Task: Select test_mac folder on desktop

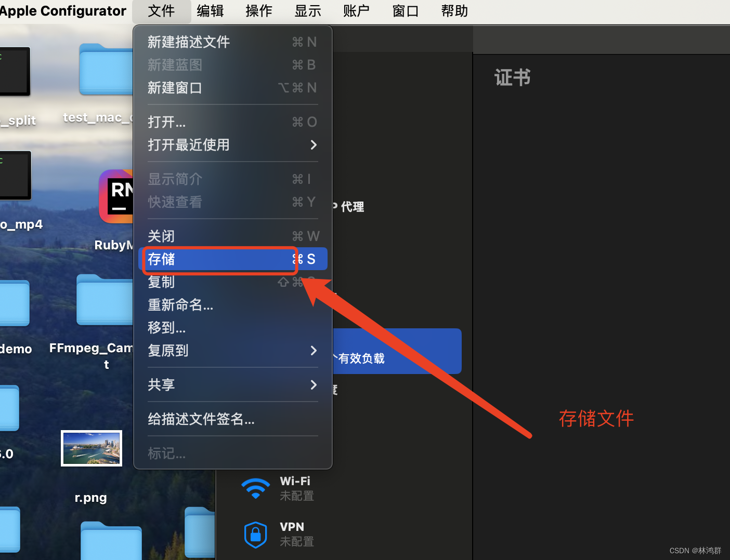Action: point(106,69)
